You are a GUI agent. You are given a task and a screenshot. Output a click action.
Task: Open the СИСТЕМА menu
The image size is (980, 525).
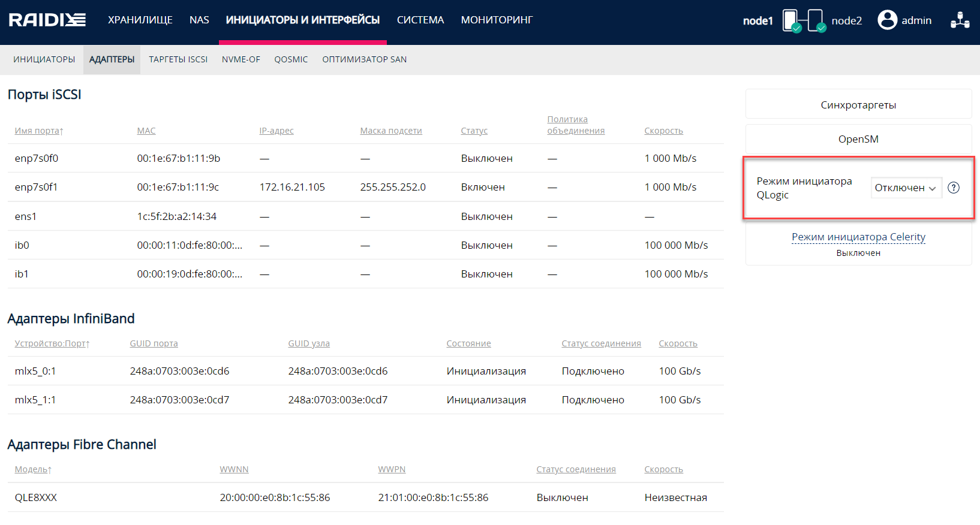420,20
